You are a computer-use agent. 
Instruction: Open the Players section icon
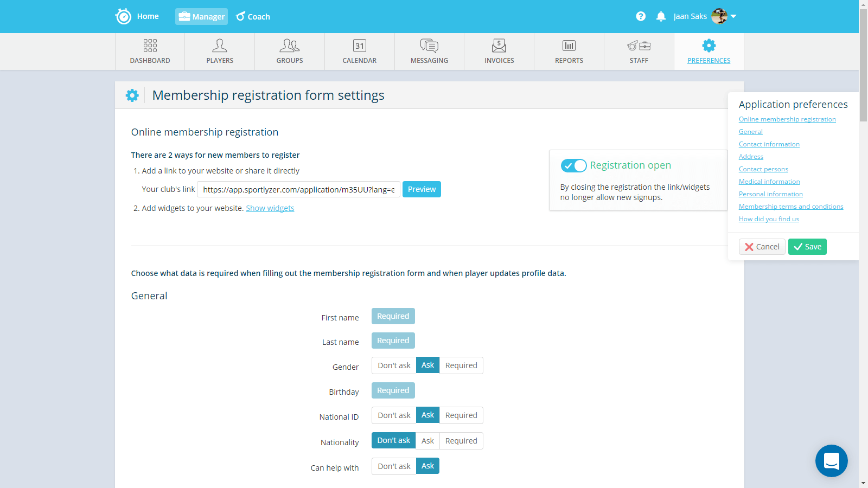220,46
